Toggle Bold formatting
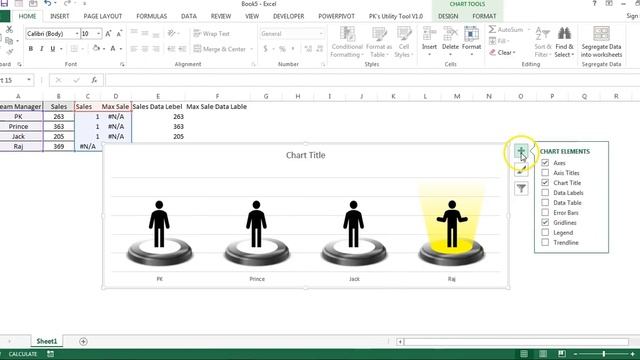This screenshot has height=360, width=640. coord(31,49)
